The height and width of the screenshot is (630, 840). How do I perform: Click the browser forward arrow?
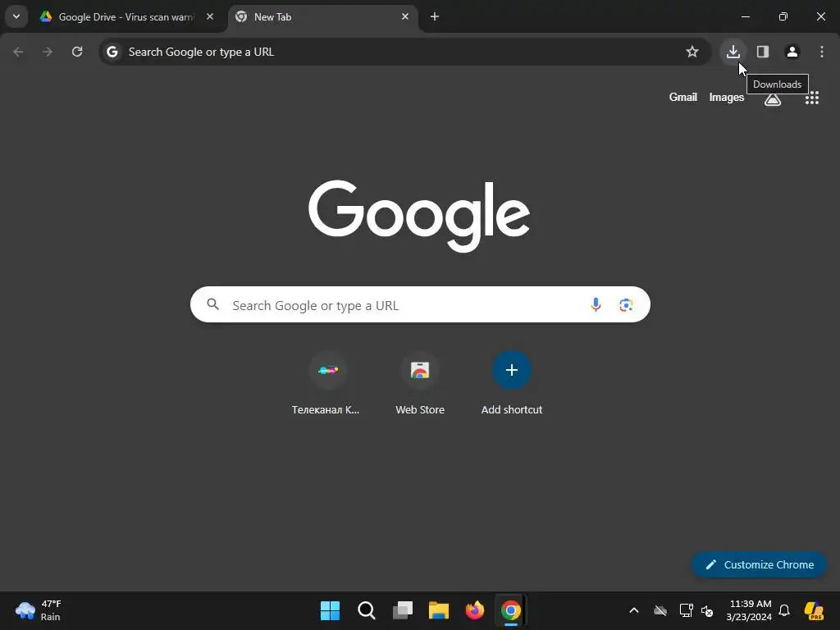tap(48, 52)
